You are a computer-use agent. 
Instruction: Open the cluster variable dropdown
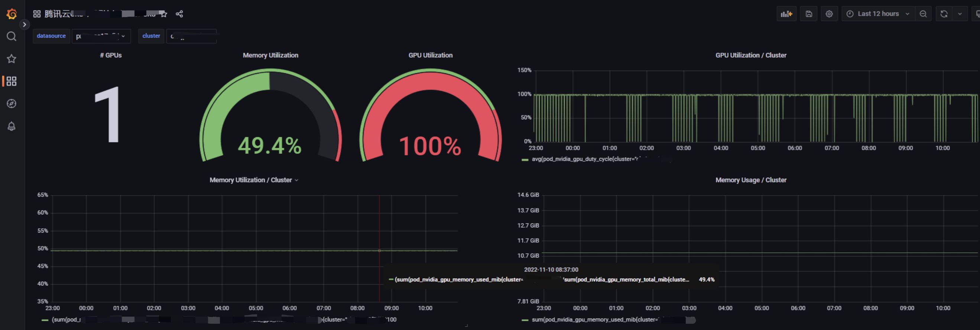click(x=191, y=36)
